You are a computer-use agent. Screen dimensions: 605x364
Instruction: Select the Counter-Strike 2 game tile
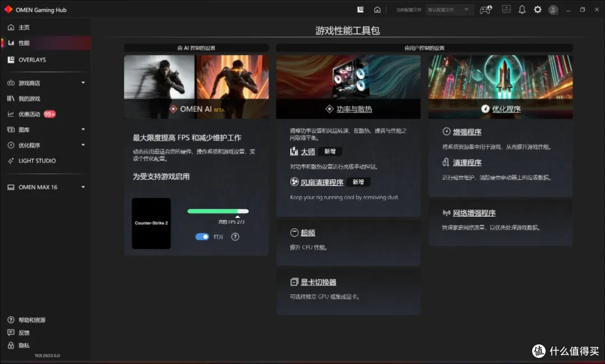tap(151, 223)
